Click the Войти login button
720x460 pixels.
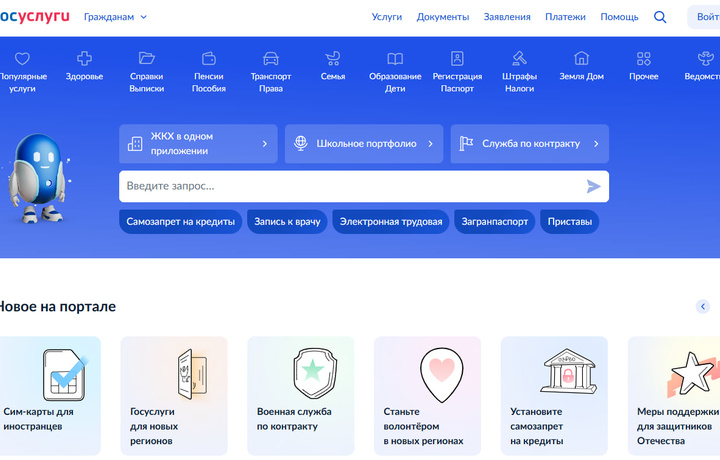point(704,17)
